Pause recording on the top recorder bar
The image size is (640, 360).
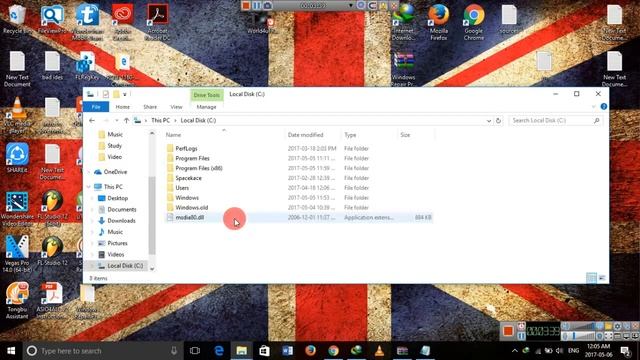(x=257, y=5)
